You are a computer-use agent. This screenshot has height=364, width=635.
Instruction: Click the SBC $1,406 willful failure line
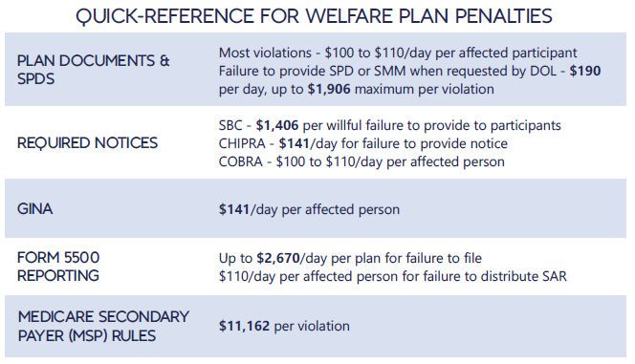[389, 125]
